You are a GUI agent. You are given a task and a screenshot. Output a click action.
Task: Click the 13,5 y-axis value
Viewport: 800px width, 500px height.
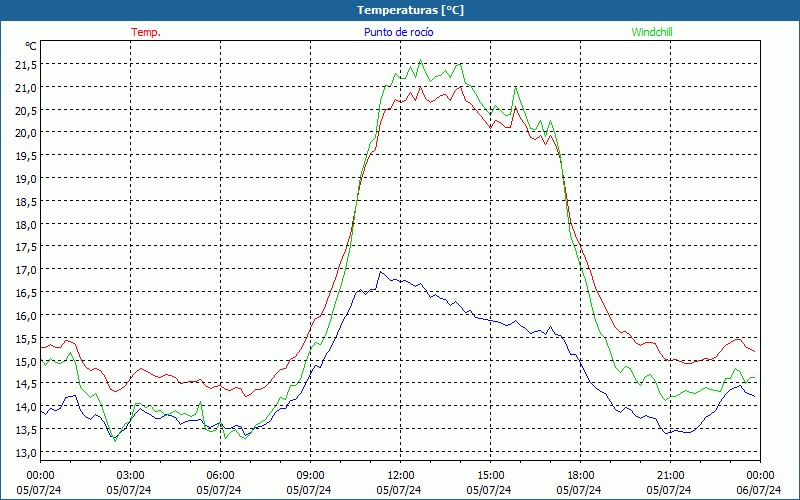coord(26,430)
